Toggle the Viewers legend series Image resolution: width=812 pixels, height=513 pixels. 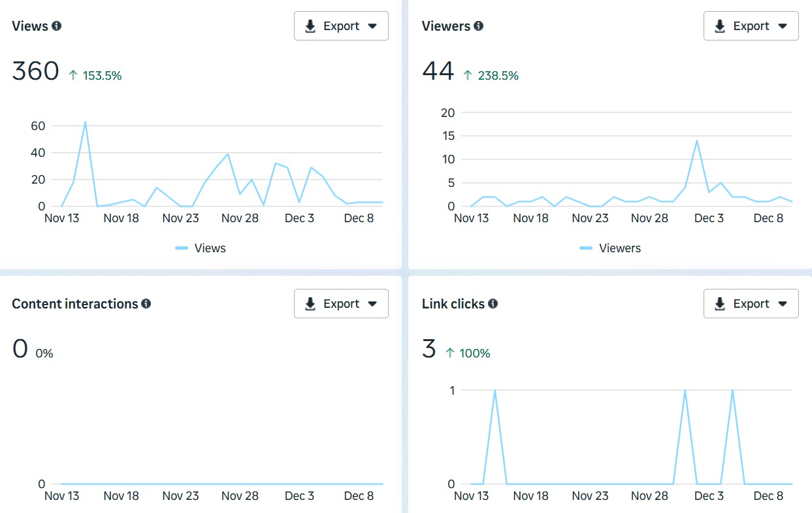(x=611, y=248)
